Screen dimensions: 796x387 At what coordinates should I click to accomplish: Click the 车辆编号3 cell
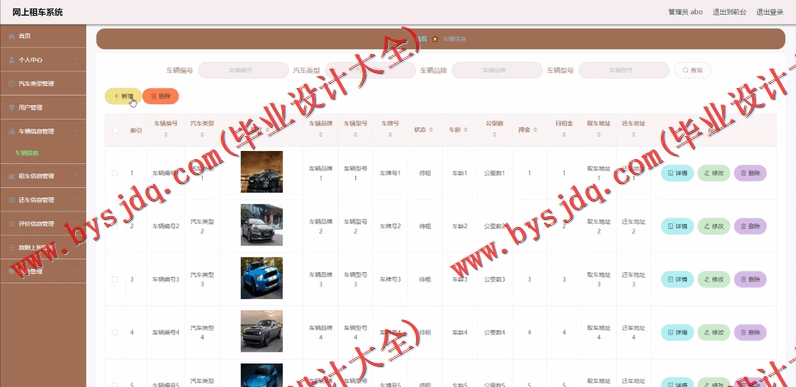166,279
